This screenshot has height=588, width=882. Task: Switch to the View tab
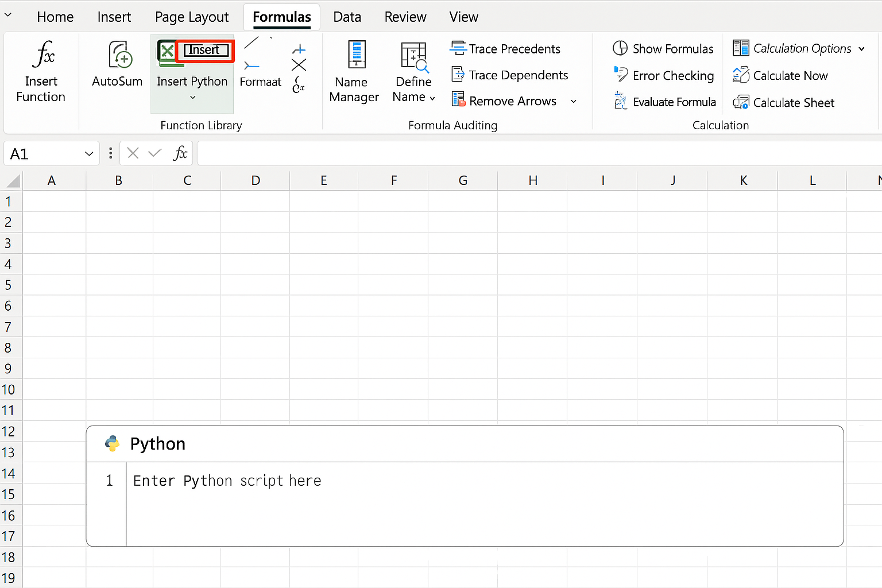point(464,17)
